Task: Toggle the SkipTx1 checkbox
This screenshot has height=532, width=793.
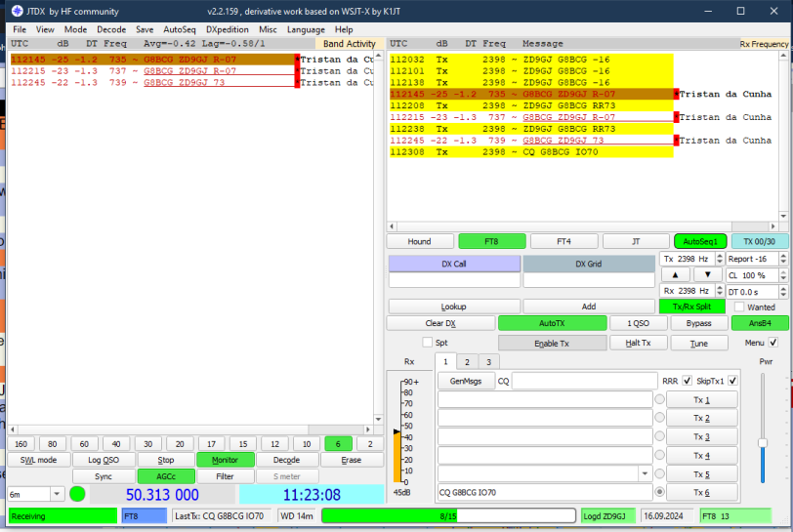Action: tap(732, 381)
